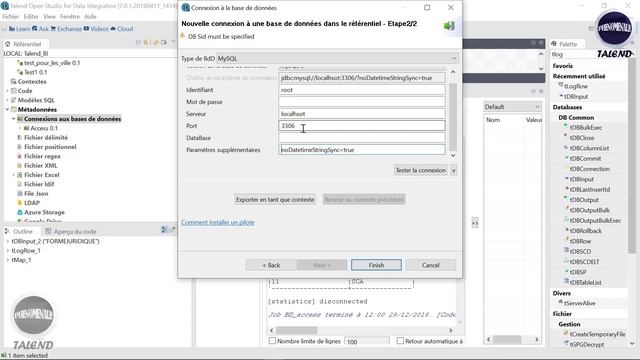Select test_pour_les_ville 0.1 job
The height and width of the screenshot is (360, 640).
click(52, 63)
